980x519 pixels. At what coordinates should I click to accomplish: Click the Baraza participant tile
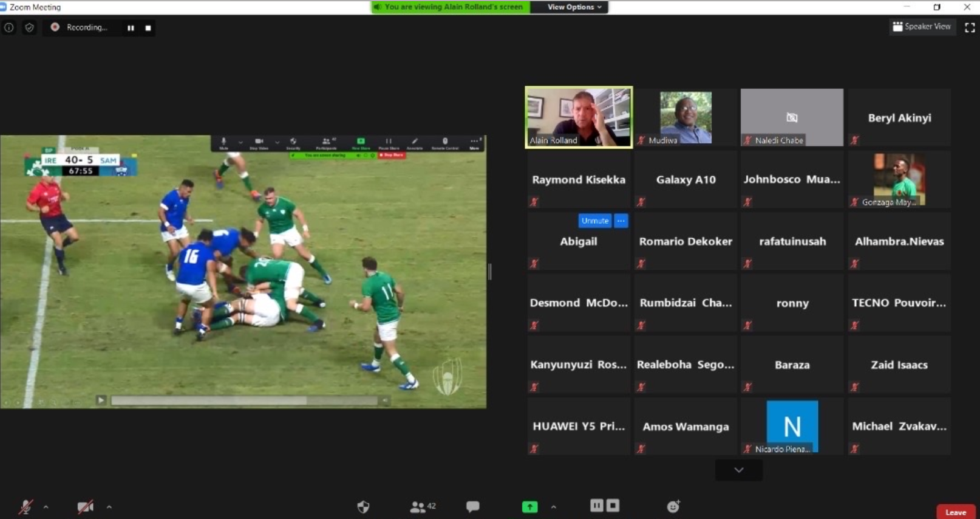(x=792, y=365)
